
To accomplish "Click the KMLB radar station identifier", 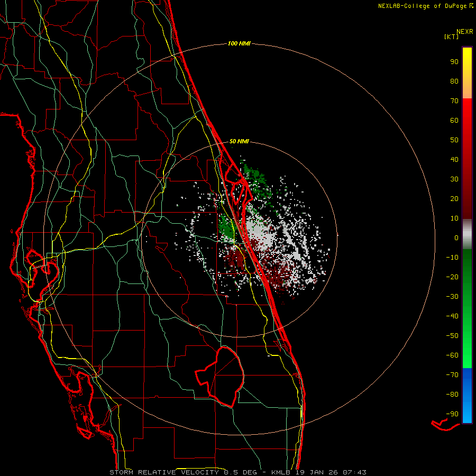I will pos(281,472).
